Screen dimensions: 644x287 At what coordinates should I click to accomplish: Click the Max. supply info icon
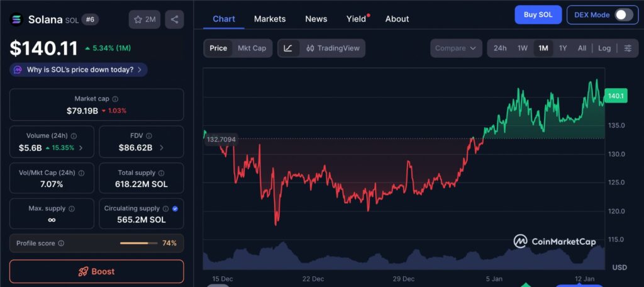pos(71,208)
